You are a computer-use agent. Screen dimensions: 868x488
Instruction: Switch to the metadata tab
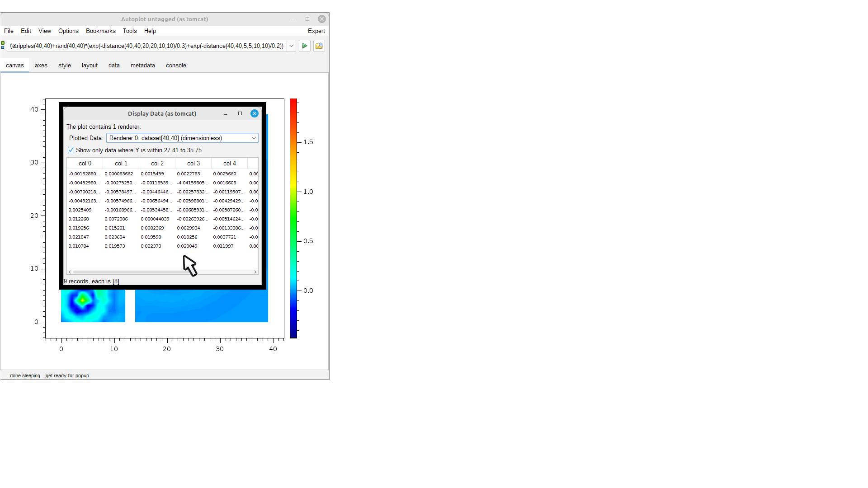tap(143, 65)
